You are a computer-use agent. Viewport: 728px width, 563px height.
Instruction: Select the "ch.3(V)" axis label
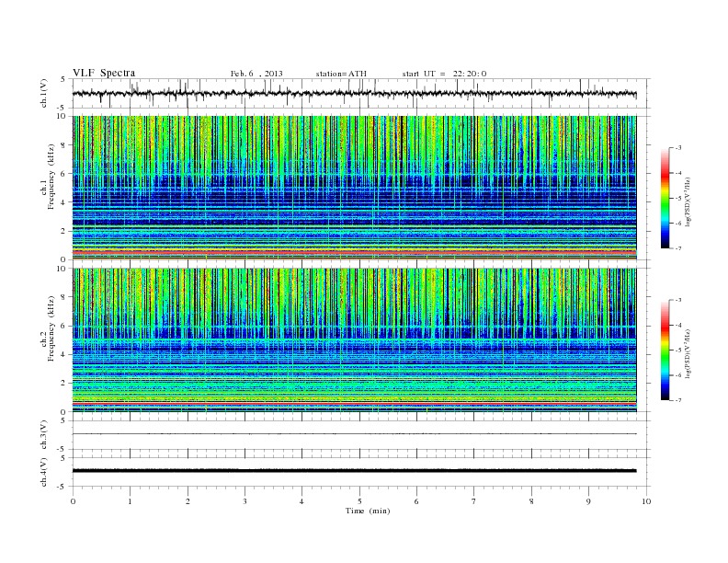[x=44, y=435]
